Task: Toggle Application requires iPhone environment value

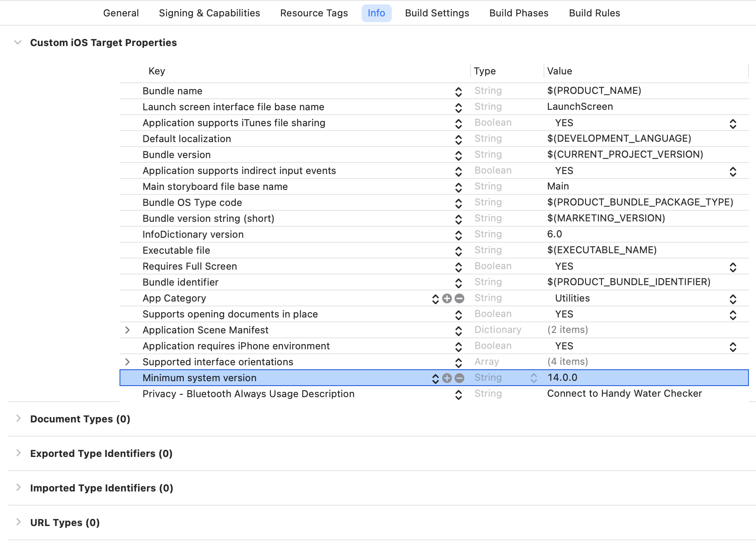Action: coord(733,347)
